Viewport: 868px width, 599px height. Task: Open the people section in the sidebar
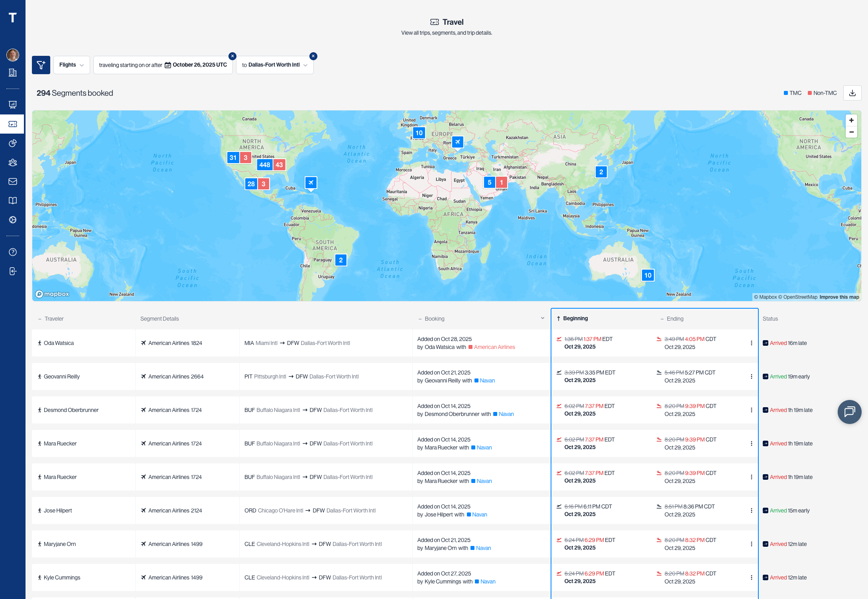13,162
